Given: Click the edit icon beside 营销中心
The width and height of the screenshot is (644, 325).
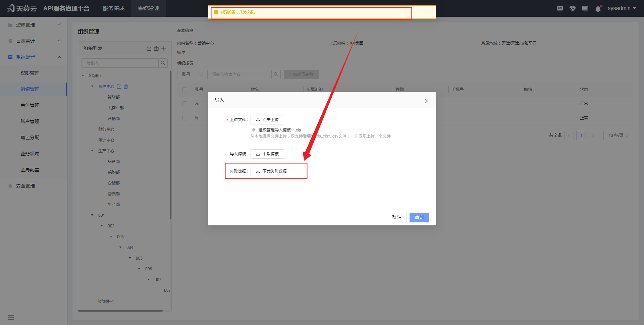Looking at the screenshot, I should [119, 87].
